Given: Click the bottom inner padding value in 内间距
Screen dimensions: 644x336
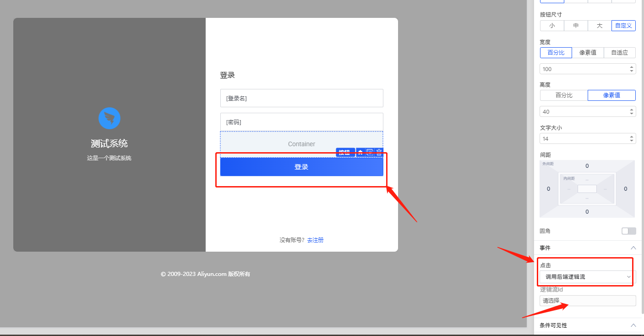Looking at the screenshot, I should click(587, 198).
